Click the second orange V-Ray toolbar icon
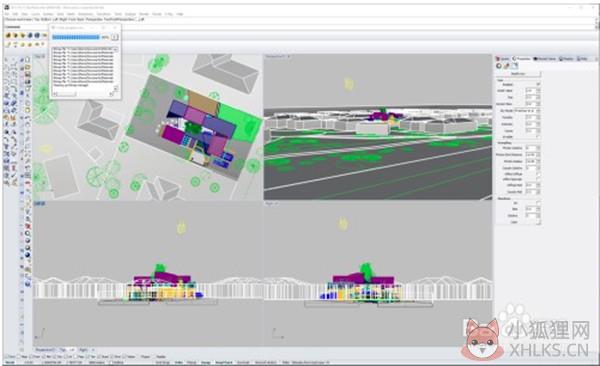The image size is (600, 366). coord(15,35)
